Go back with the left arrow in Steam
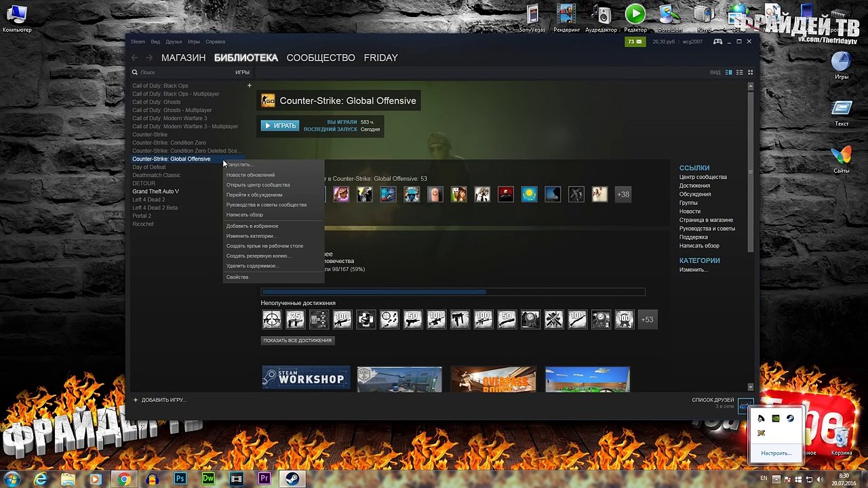 (135, 58)
